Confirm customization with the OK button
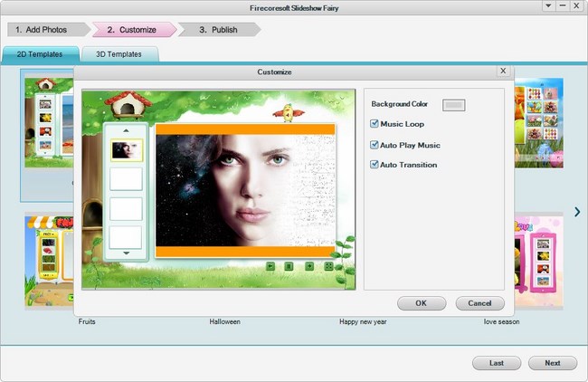The width and height of the screenshot is (588, 382). click(421, 303)
